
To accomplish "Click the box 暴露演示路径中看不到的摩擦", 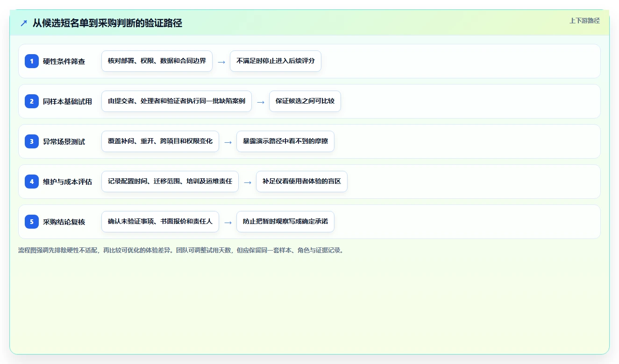I will pos(285,141).
